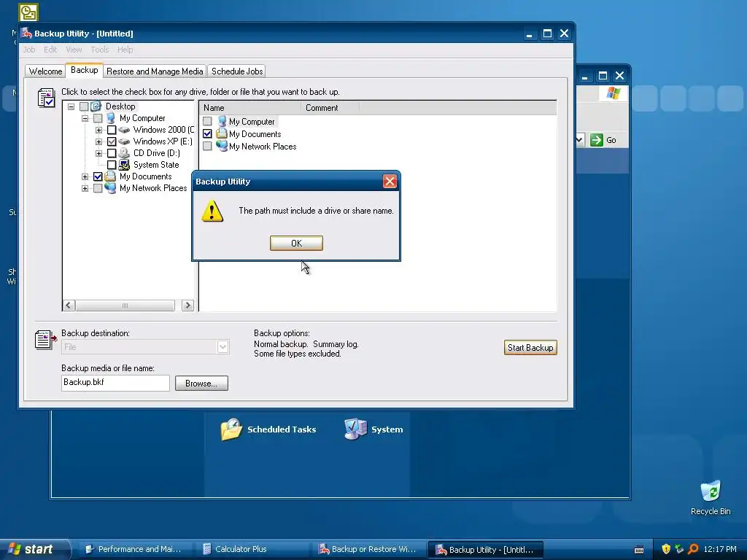This screenshot has height=560, width=747.
Task: Click the backup checklist icon beside the instructions
Action: [x=46, y=98]
